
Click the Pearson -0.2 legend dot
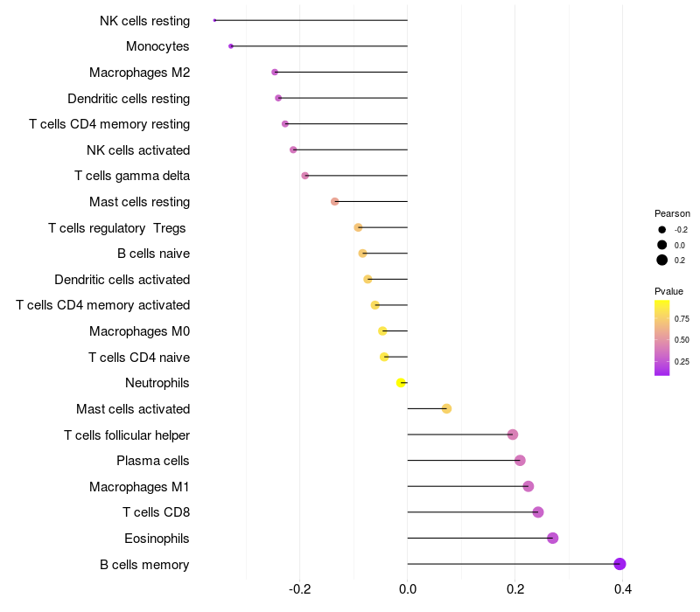tap(662, 229)
